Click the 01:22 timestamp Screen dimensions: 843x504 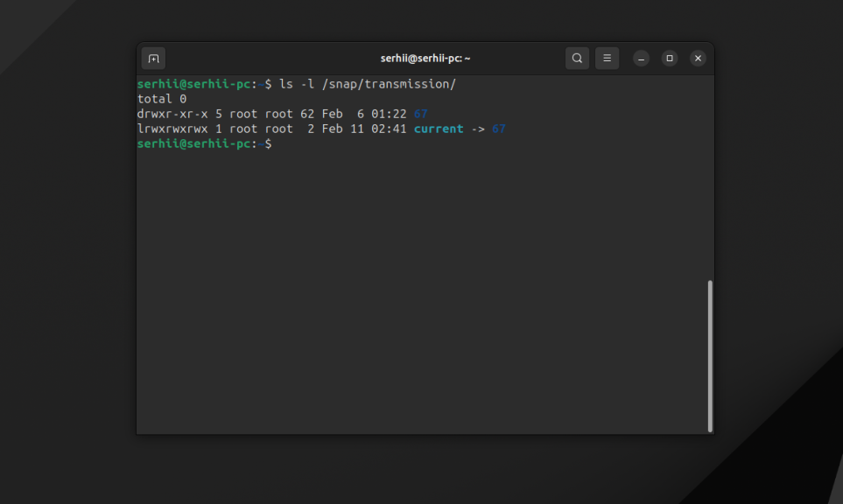(389, 114)
